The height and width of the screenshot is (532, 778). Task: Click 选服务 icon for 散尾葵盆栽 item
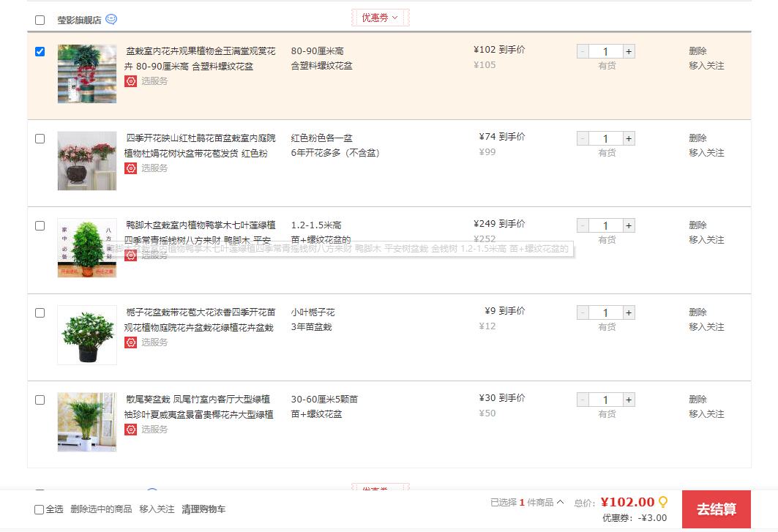[130, 430]
